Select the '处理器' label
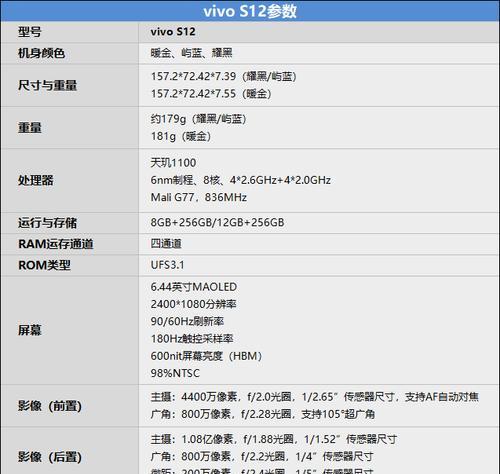The image size is (500, 474). tap(36, 180)
